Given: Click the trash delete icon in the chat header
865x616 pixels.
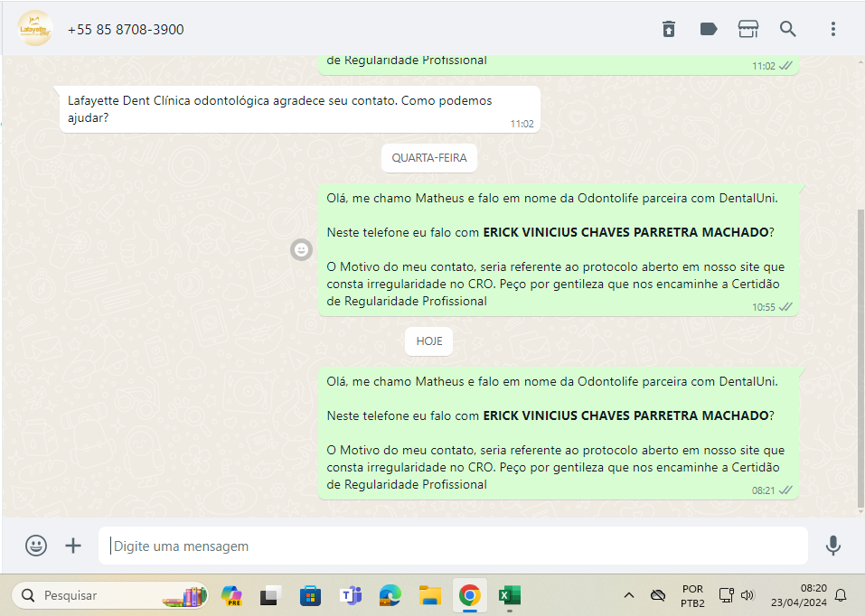Looking at the screenshot, I should point(669,29).
